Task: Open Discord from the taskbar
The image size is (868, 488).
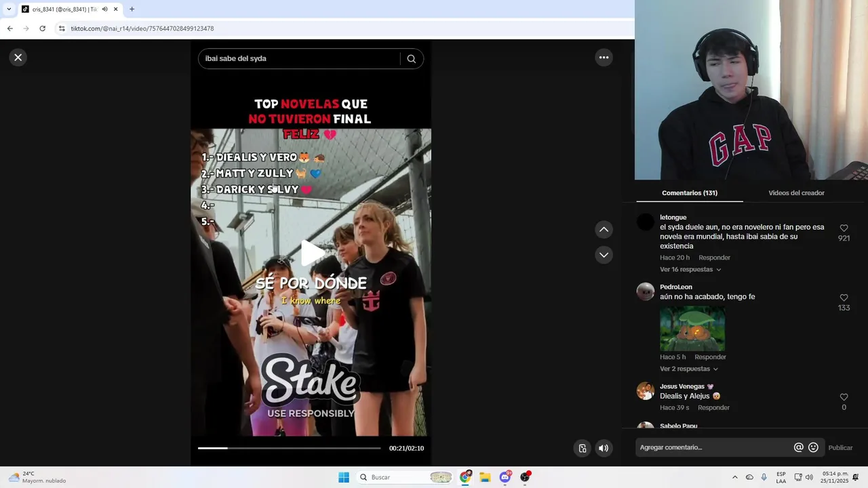Action: [505, 477]
